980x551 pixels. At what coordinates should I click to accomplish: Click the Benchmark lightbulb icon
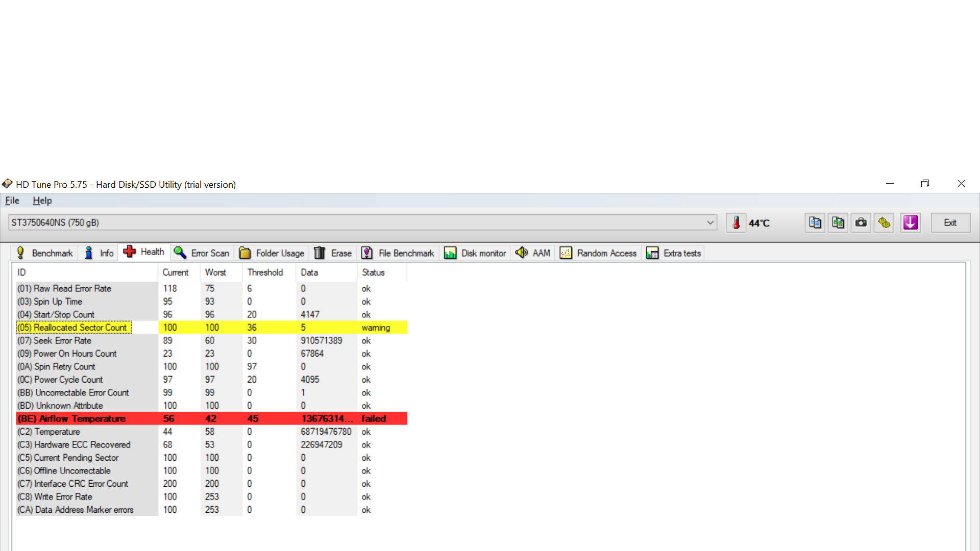[x=20, y=253]
